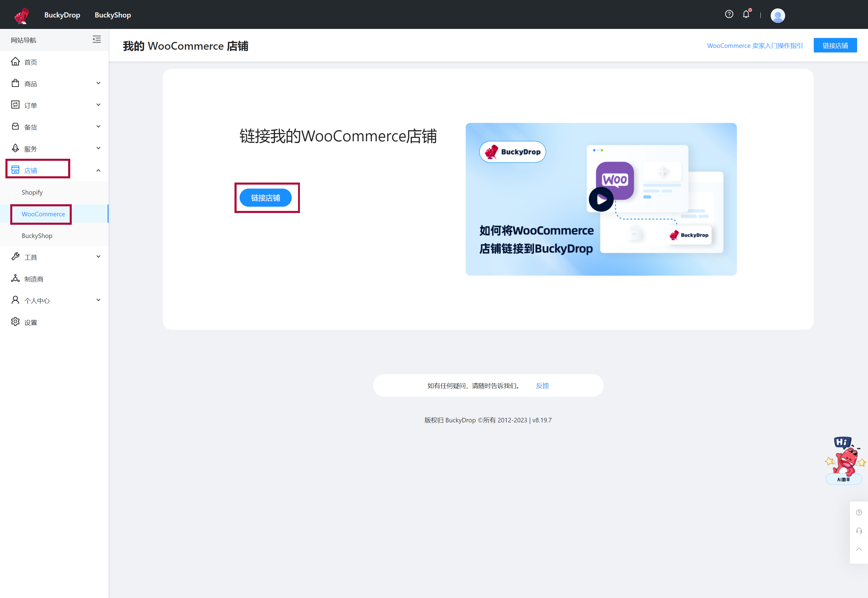Click the gear icon beside 设置
868x598 pixels.
pyautogui.click(x=15, y=322)
